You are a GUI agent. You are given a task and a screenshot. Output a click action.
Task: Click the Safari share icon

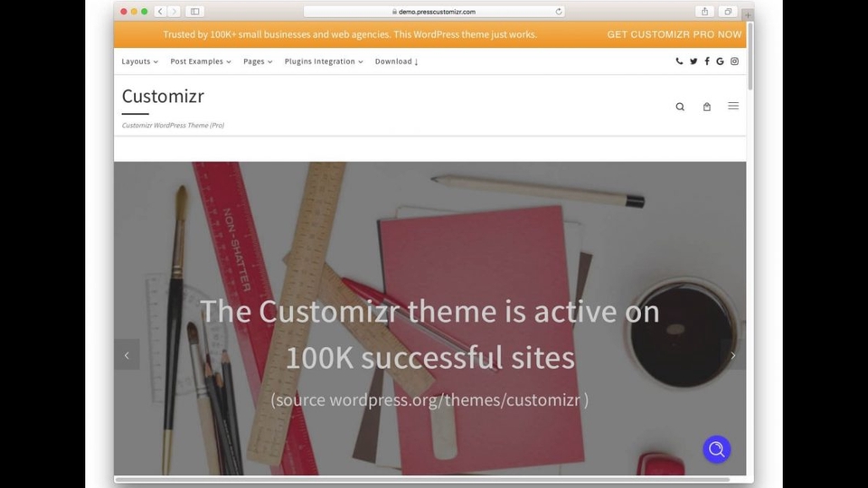pos(704,11)
